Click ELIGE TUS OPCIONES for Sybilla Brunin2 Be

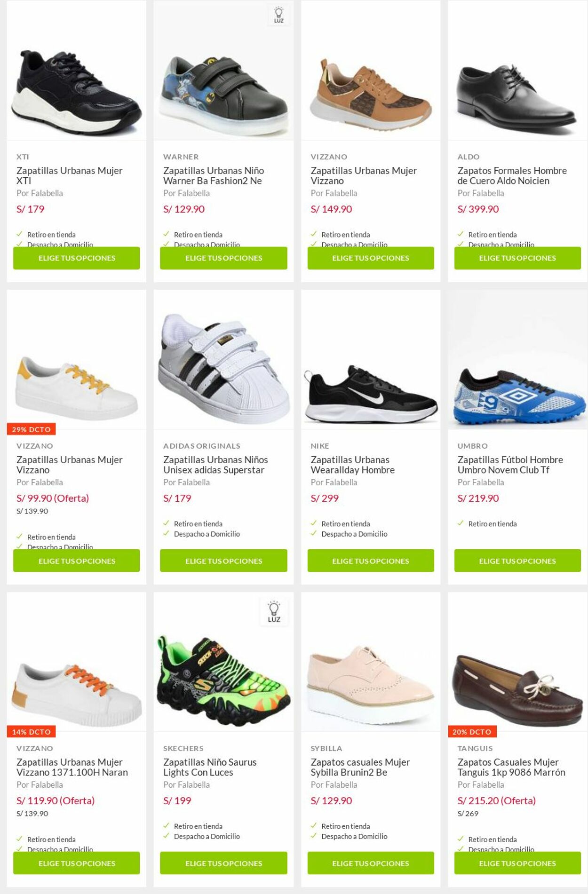coord(370,863)
